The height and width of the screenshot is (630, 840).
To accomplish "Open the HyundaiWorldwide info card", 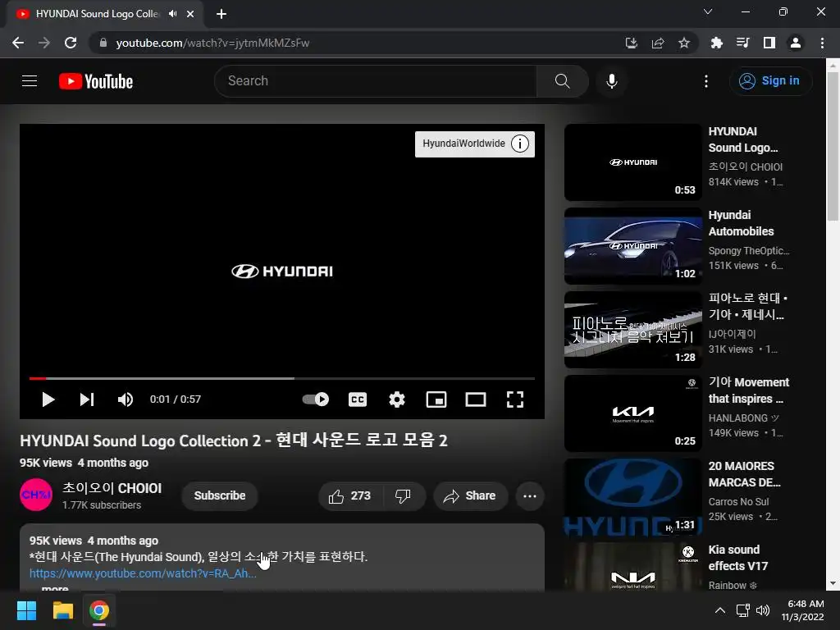I will pos(475,144).
